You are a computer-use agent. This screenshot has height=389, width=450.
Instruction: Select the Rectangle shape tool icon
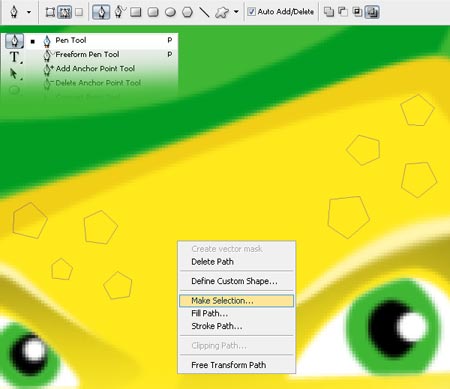[135, 12]
